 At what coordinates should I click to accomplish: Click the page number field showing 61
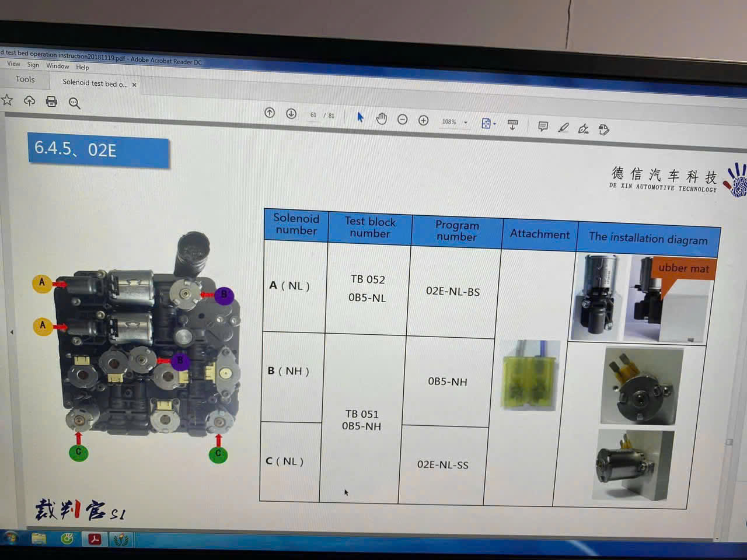click(x=313, y=115)
